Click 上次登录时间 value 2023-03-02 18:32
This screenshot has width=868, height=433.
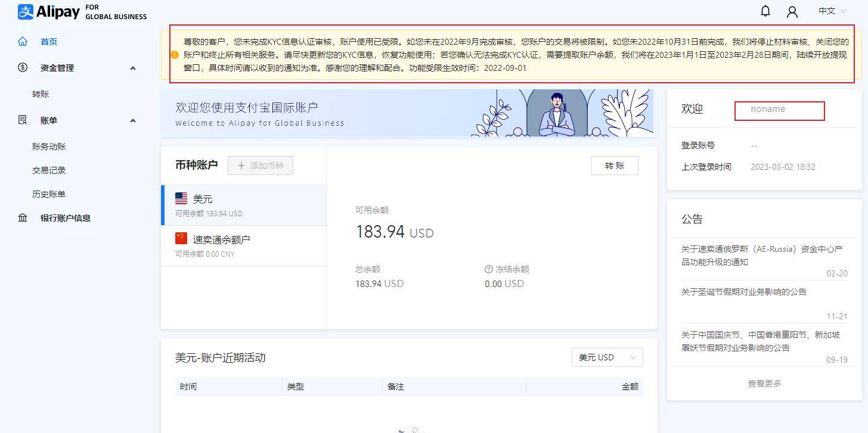[x=783, y=167]
